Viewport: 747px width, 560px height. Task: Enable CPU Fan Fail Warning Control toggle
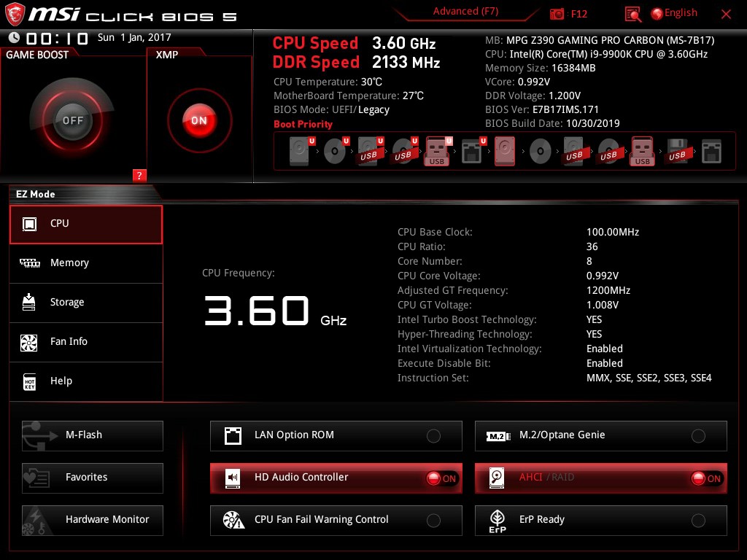pos(433,521)
